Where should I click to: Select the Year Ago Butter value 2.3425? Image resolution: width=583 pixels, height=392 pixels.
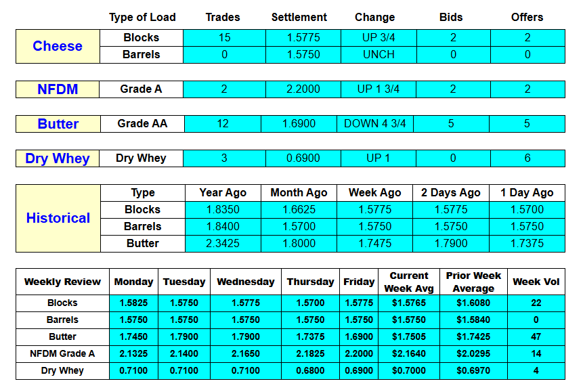[223, 244]
